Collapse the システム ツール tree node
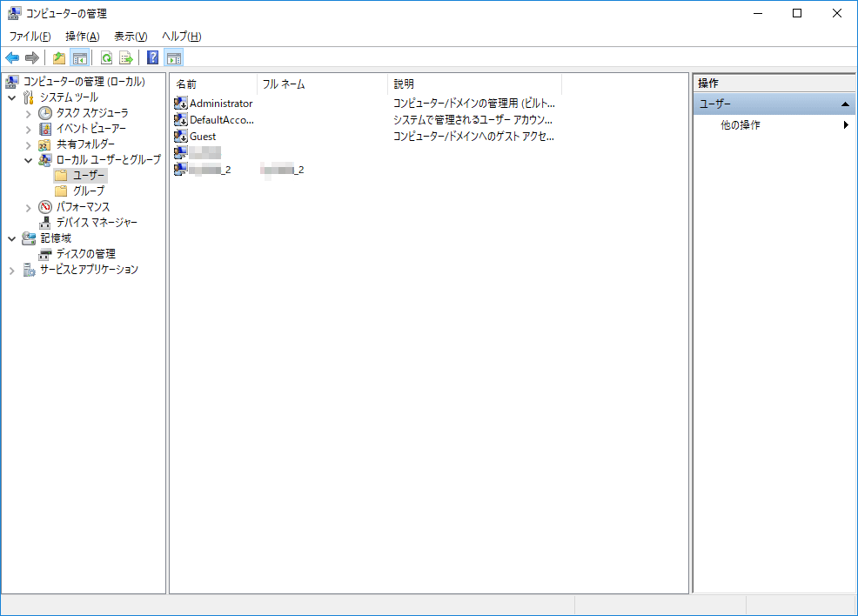This screenshot has width=858, height=616. [12, 98]
